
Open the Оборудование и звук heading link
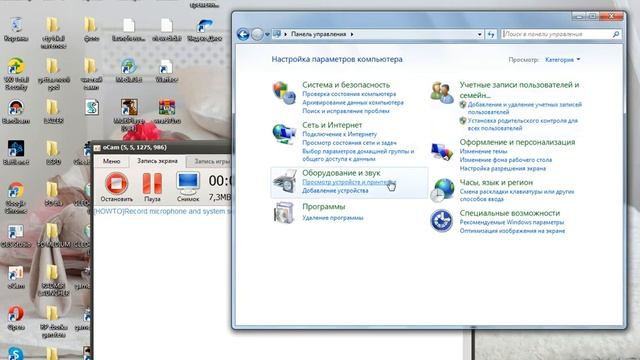point(341,173)
